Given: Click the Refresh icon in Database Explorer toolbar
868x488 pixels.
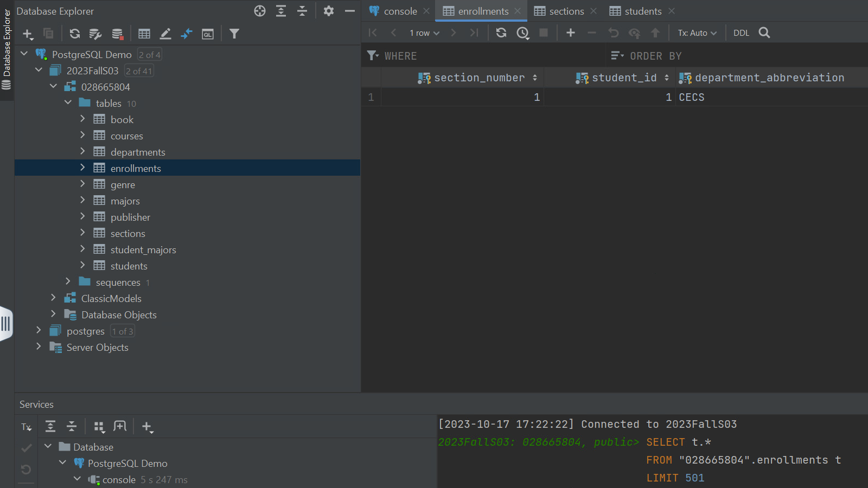Looking at the screenshot, I should (75, 34).
